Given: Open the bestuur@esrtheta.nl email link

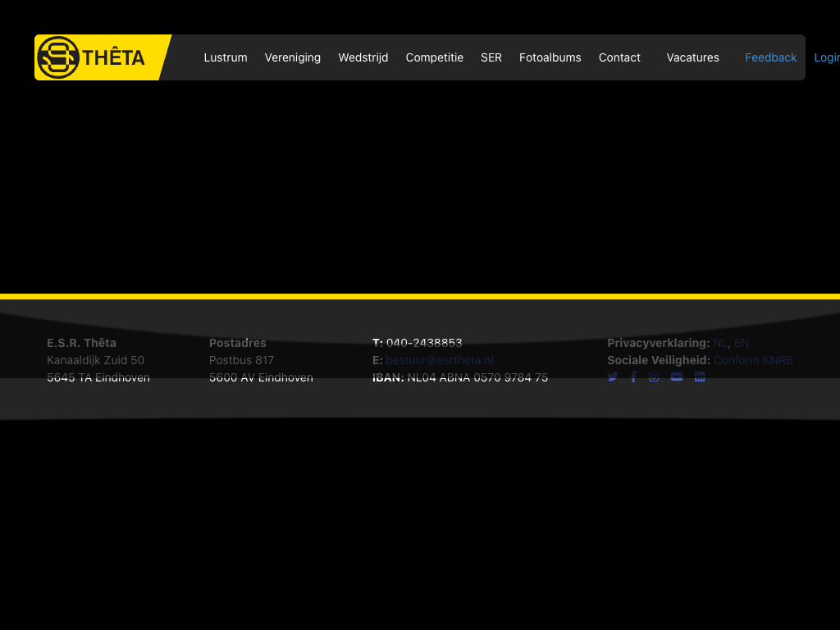Looking at the screenshot, I should click(x=440, y=360).
